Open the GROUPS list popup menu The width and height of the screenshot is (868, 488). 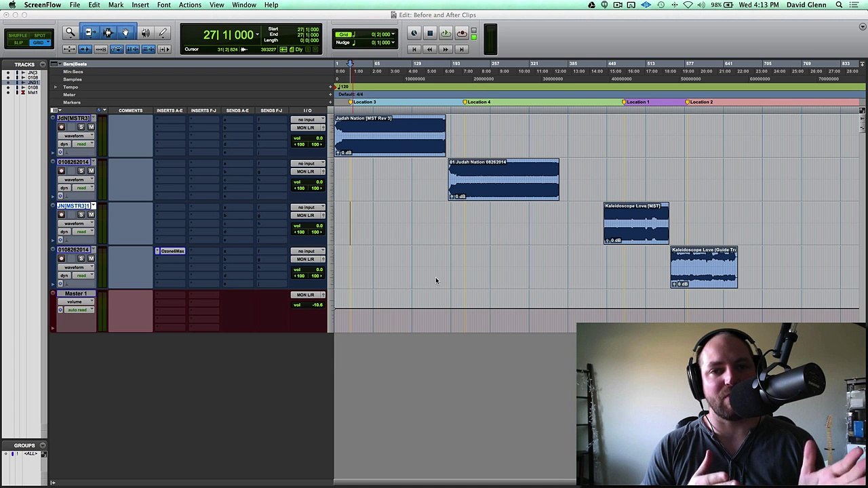click(x=42, y=445)
